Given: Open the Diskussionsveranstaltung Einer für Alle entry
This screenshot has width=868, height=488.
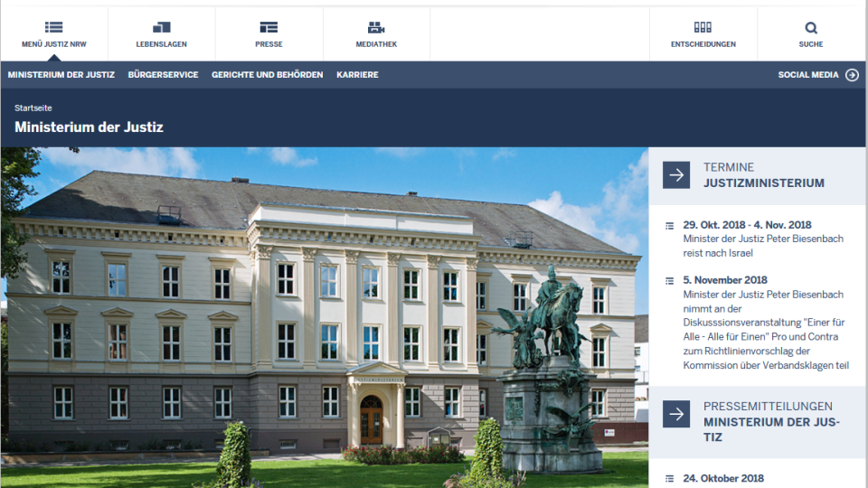Looking at the screenshot, I should pyautogui.click(x=766, y=330).
